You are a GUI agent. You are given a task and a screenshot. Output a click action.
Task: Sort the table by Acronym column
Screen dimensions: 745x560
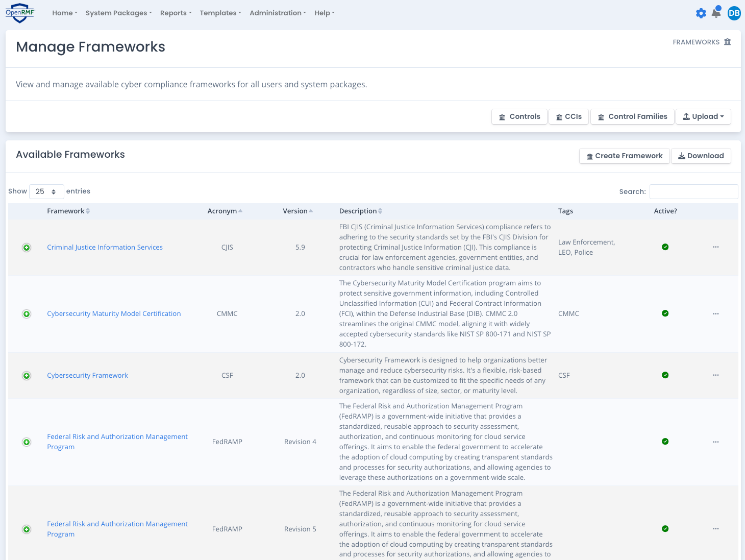click(x=225, y=211)
